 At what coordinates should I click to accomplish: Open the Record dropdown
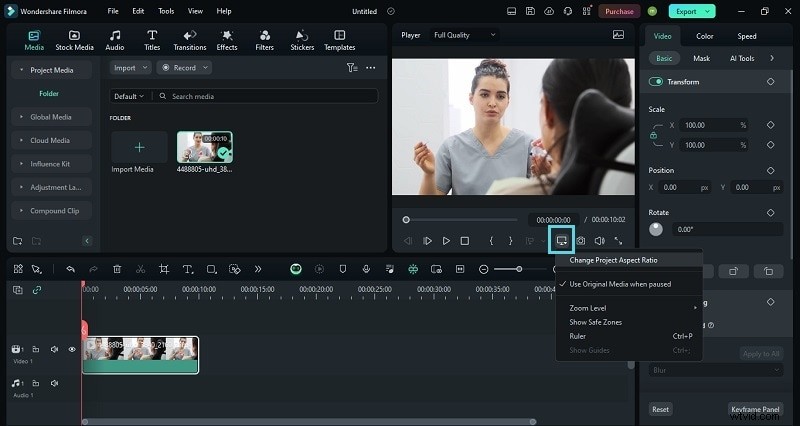(184, 67)
